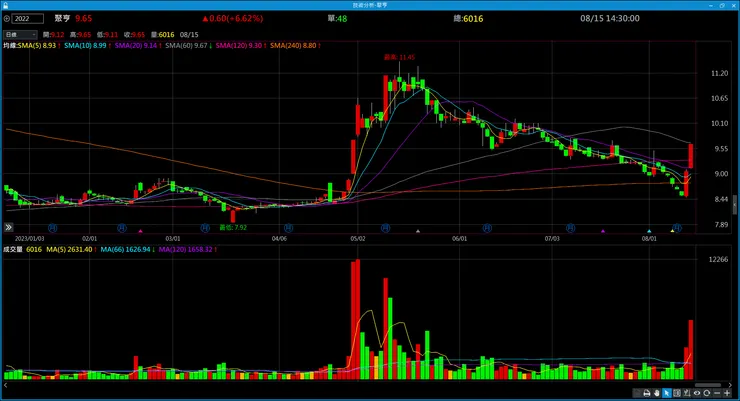The height and width of the screenshot is (401, 740).
Task: Zoom in with the plus icon
Action: pyautogui.click(x=727, y=393)
